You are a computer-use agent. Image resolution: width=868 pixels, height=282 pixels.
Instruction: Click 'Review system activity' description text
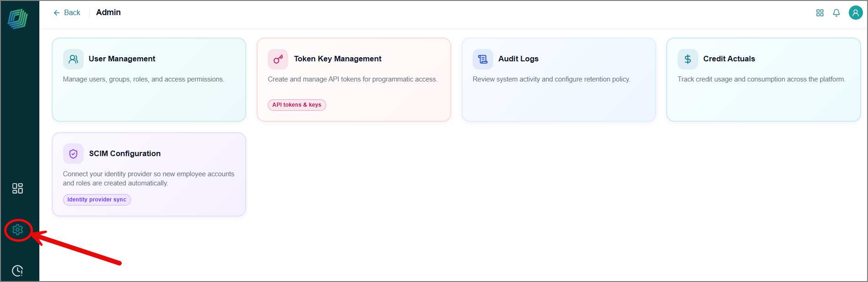[551, 79]
